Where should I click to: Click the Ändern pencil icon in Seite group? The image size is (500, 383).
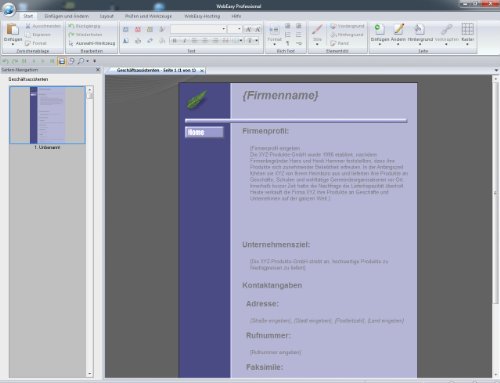398,33
